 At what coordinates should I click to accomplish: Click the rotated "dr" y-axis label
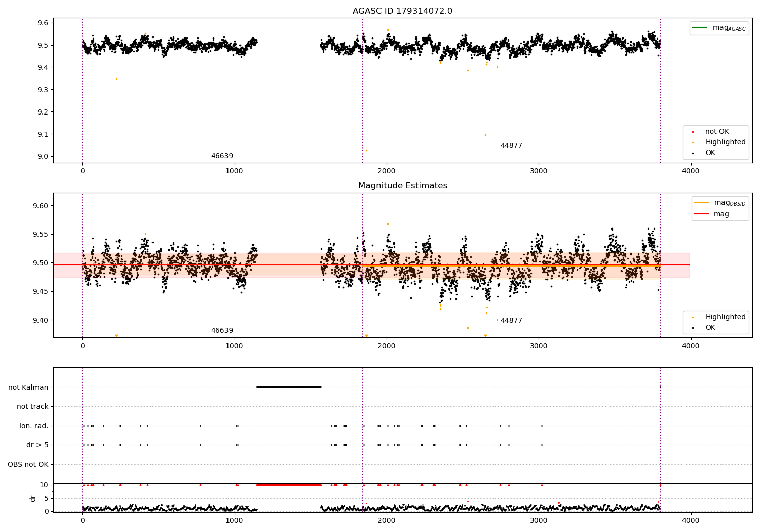33,498
